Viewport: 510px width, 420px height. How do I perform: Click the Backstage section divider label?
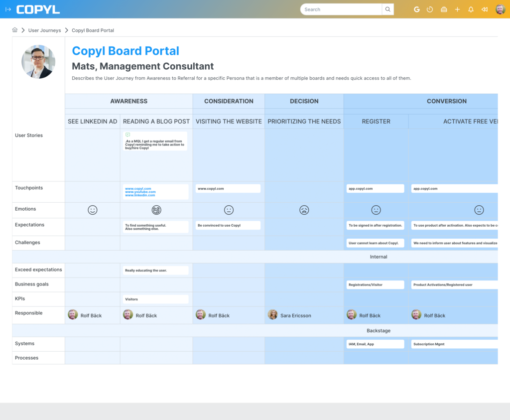[x=379, y=330]
